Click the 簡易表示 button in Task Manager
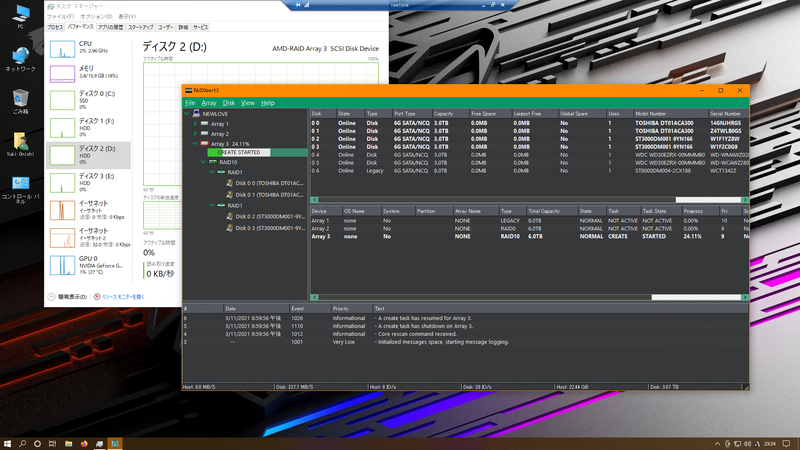Image resolution: width=800 pixels, height=450 pixels. pos(73,297)
